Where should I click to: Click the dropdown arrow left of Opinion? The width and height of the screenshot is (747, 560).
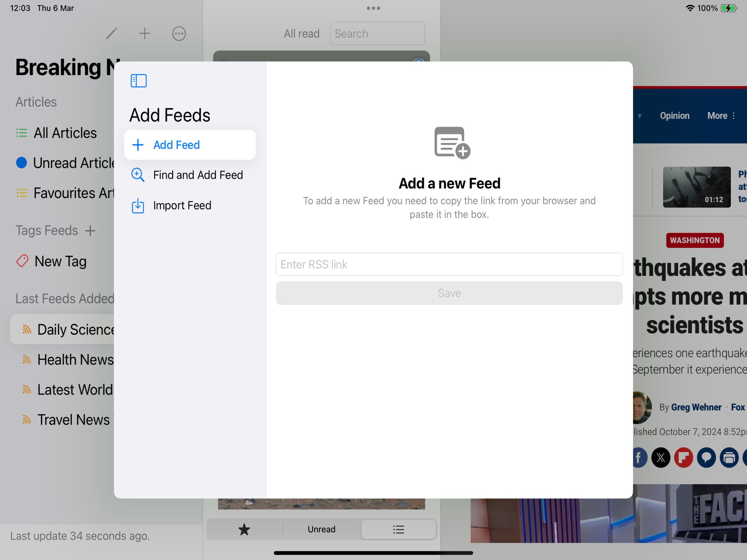[x=639, y=116]
